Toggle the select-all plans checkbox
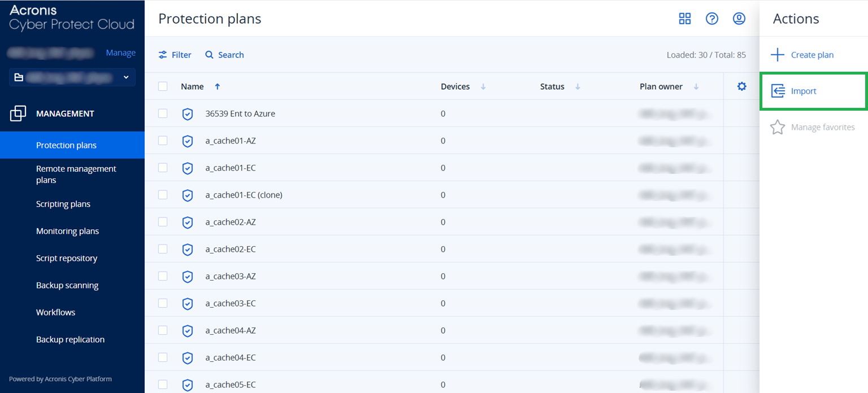 (x=163, y=86)
